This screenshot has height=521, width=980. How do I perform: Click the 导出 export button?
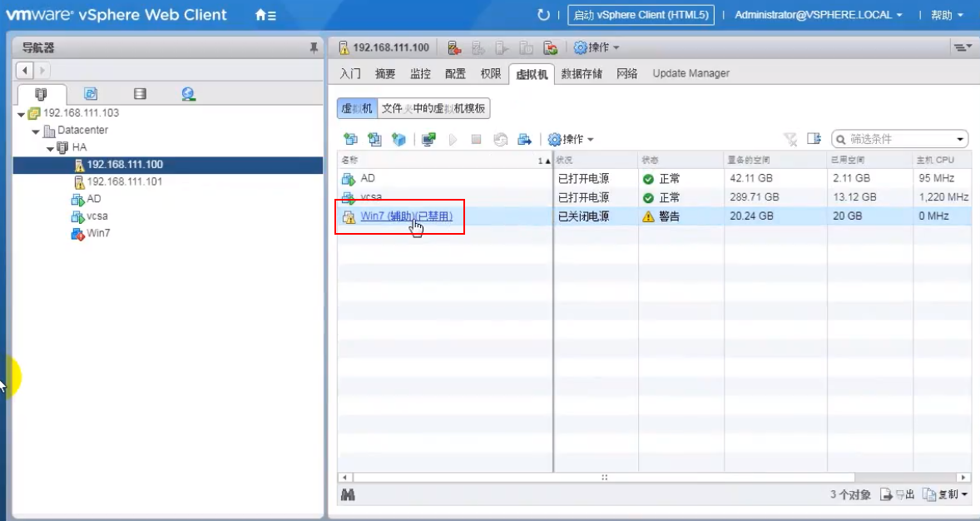point(898,494)
